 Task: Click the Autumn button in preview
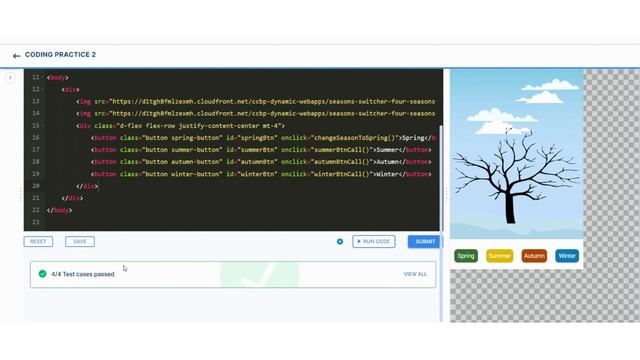pos(534,256)
